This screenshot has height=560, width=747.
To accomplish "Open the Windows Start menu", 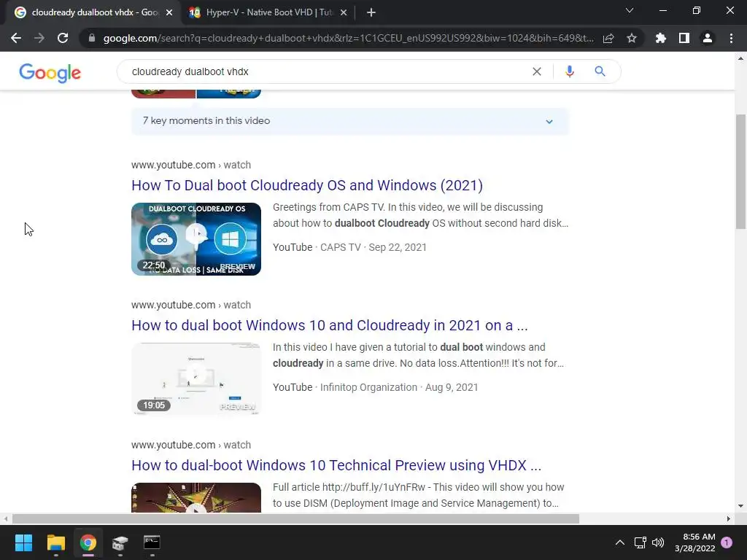I will 23,542.
